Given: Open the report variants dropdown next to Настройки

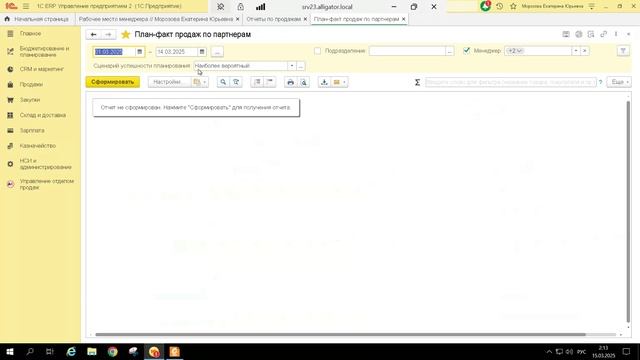Looking at the screenshot, I should 200,82.
